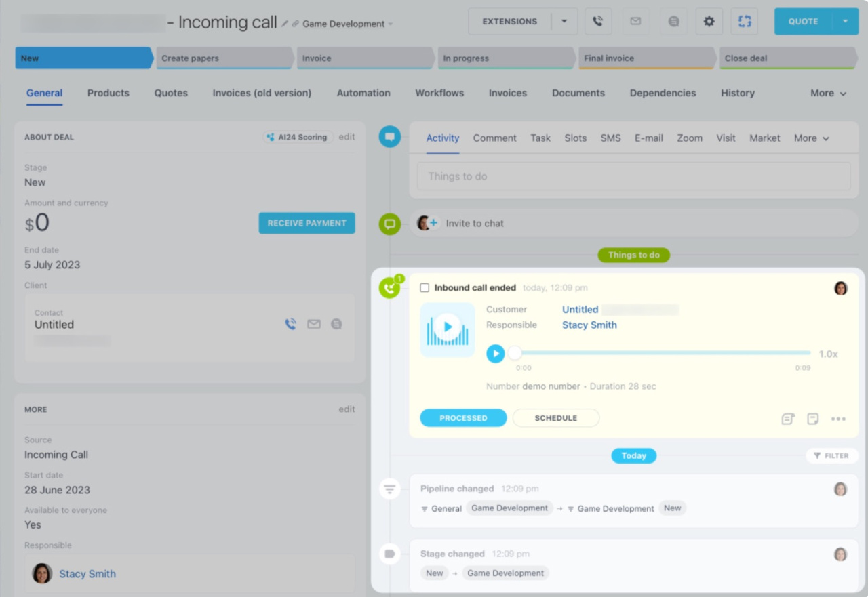Open settings via the gear icon

click(709, 22)
